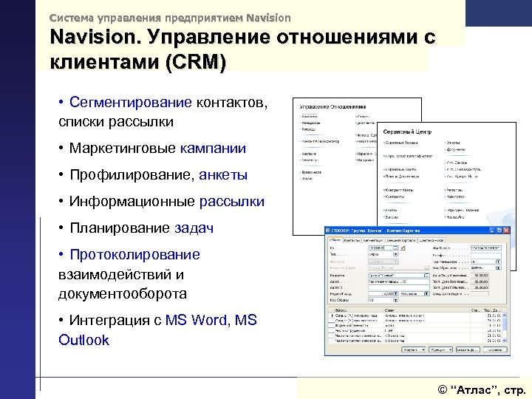Open the lookup button inside the No. field
532x399 pixels.
coord(395,248)
